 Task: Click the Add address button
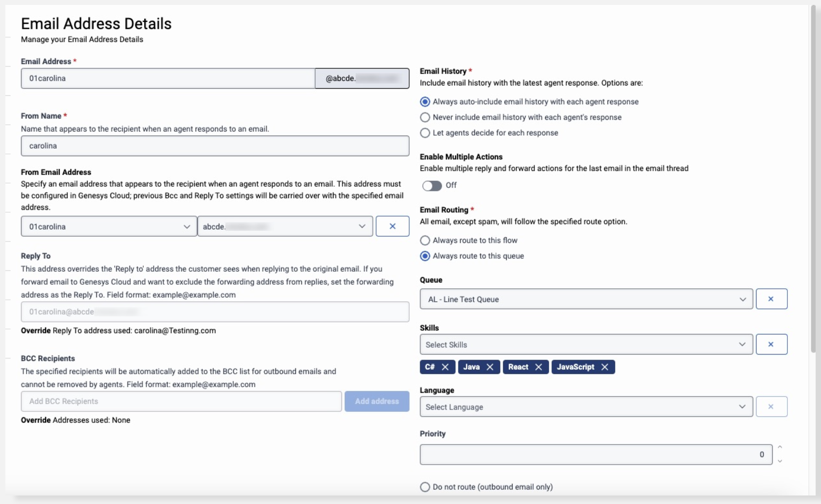point(376,401)
